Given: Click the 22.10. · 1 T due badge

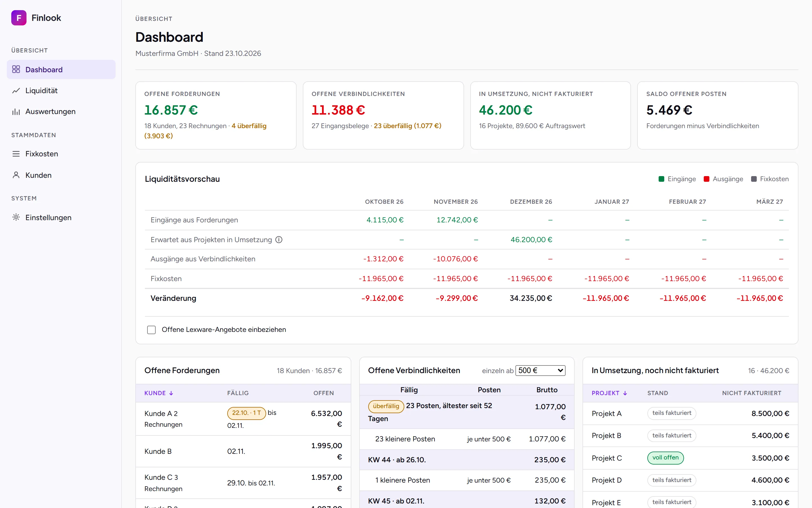Looking at the screenshot, I should click(247, 413).
